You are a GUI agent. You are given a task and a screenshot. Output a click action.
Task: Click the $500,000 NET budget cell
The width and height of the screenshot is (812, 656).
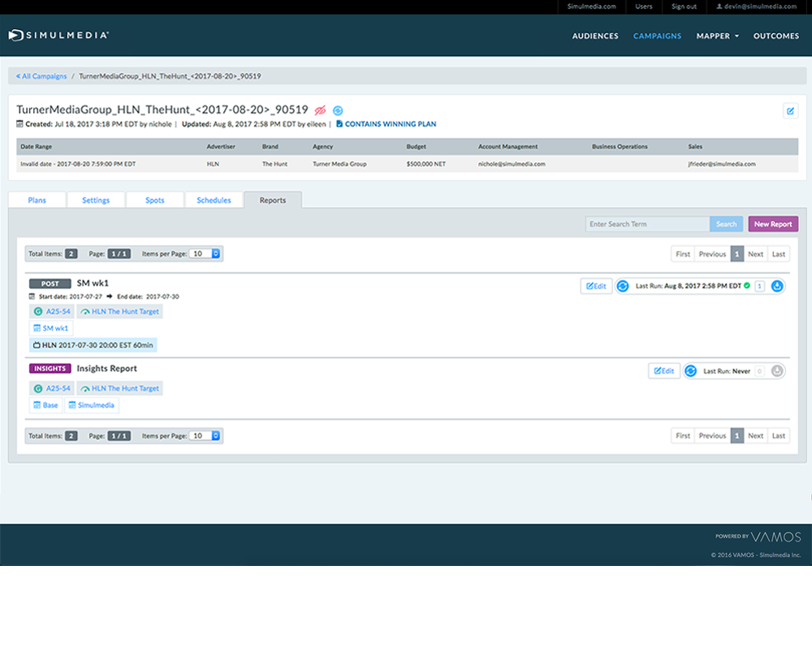[x=425, y=164]
